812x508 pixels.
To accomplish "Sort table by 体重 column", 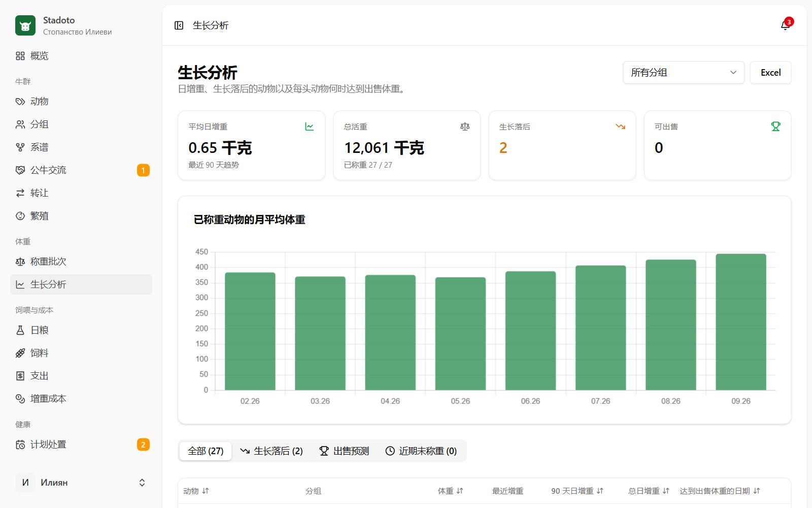I will [x=451, y=491].
